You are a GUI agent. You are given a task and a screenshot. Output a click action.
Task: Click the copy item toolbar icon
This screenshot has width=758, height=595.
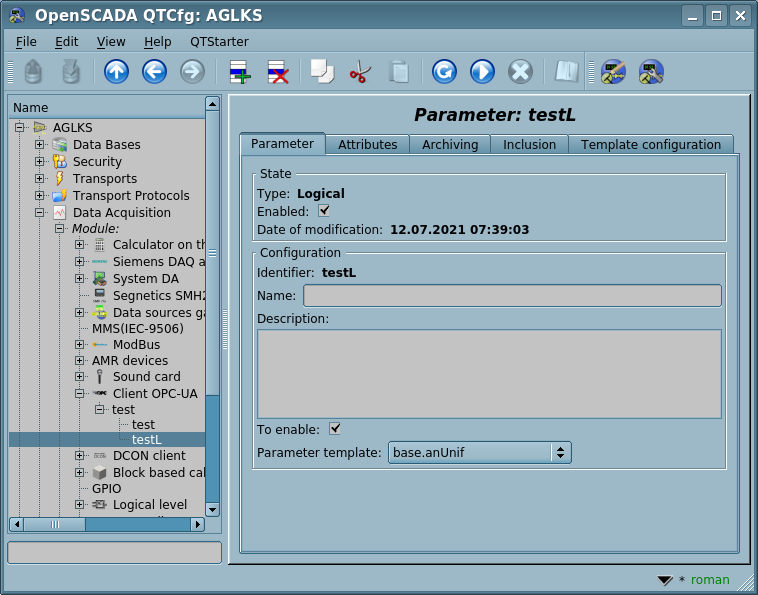[x=321, y=72]
